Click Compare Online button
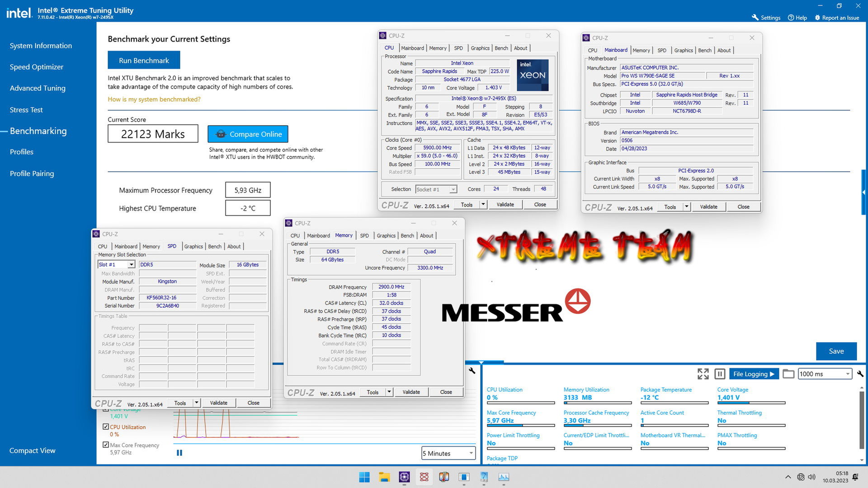Image resolution: width=868 pixels, height=488 pixels. [x=248, y=134]
